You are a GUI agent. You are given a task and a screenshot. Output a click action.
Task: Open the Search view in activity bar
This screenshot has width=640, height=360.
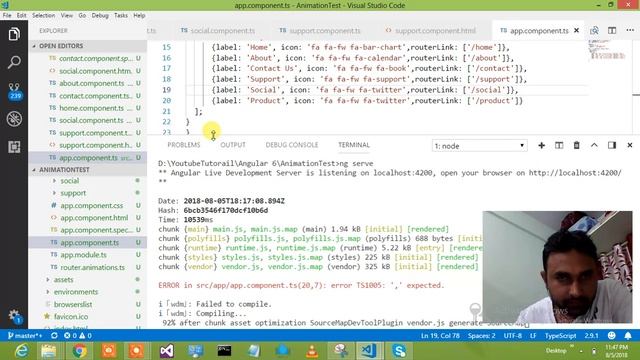(x=14, y=62)
